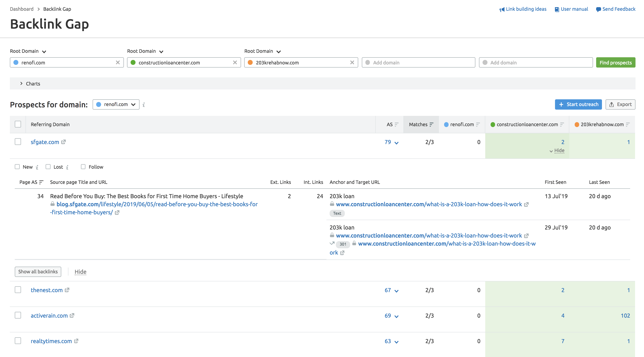Enable the Follow filter checkbox
Screen dimensions: 644x357
[x=83, y=167]
